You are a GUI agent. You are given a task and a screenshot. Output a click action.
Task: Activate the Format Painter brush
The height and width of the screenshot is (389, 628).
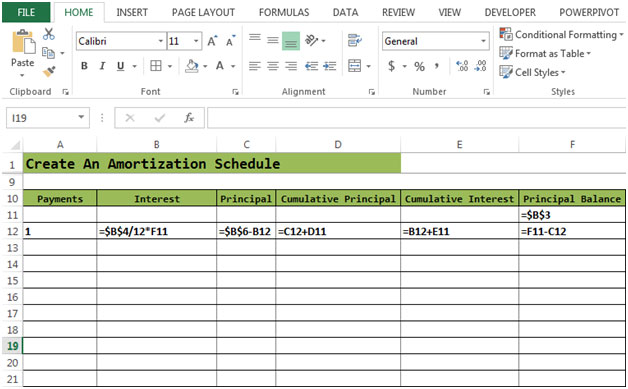tap(49, 71)
